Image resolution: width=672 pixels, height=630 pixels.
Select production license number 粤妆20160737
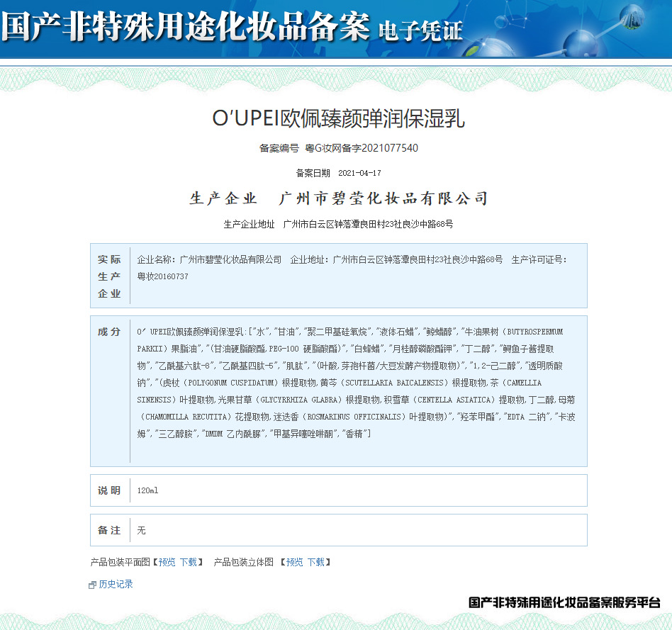(163, 277)
